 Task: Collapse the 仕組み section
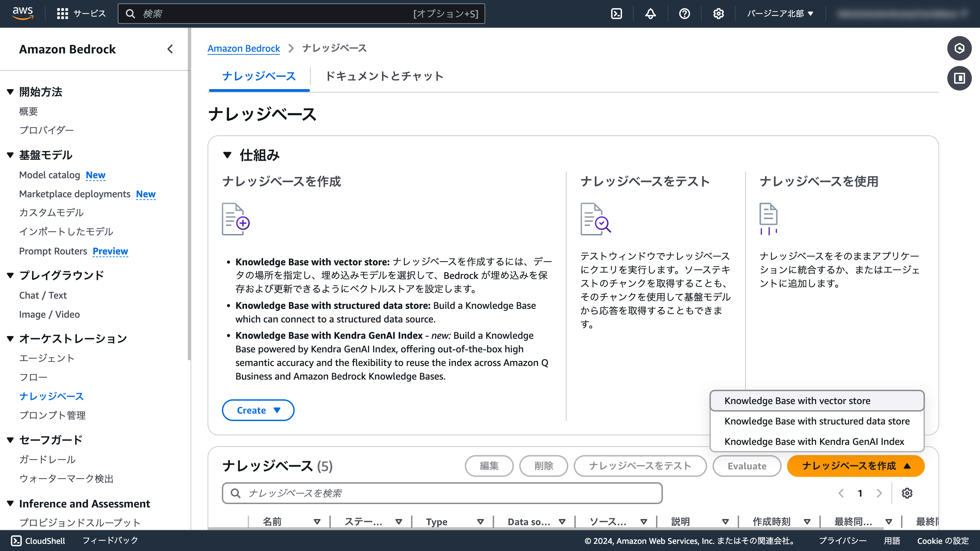tap(227, 155)
